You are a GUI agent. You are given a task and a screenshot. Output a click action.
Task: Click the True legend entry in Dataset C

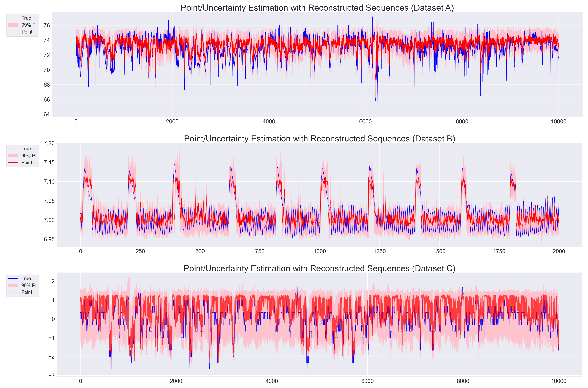click(26, 278)
